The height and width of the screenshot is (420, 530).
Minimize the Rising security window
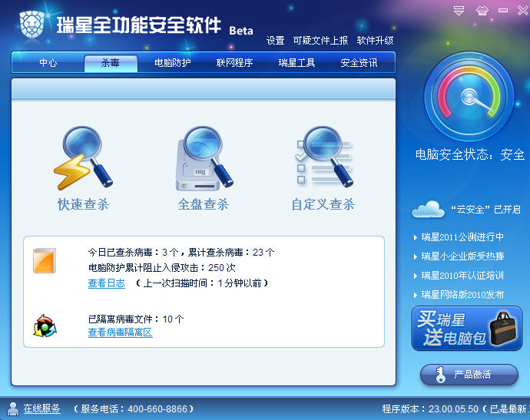point(503,11)
